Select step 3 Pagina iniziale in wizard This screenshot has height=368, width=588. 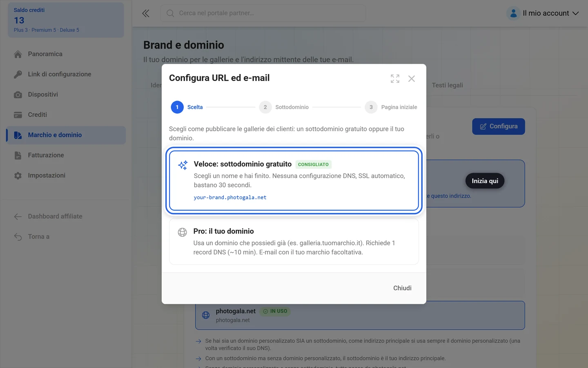pyautogui.click(x=391, y=107)
